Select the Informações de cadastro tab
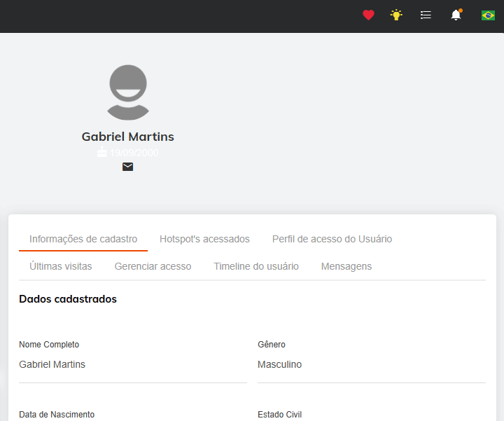This screenshot has width=504, height=421. coord(83,239)
